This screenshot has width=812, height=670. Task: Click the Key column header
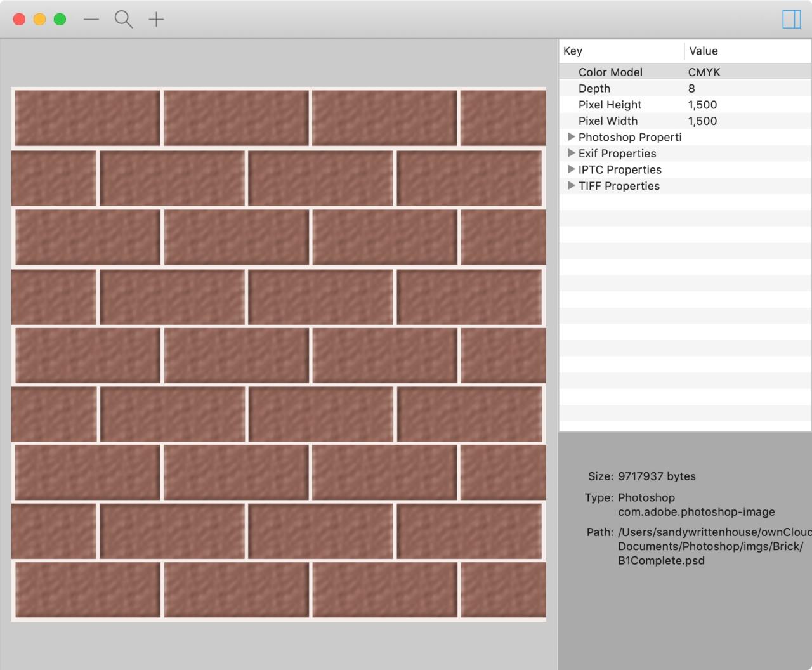(622, 51)
